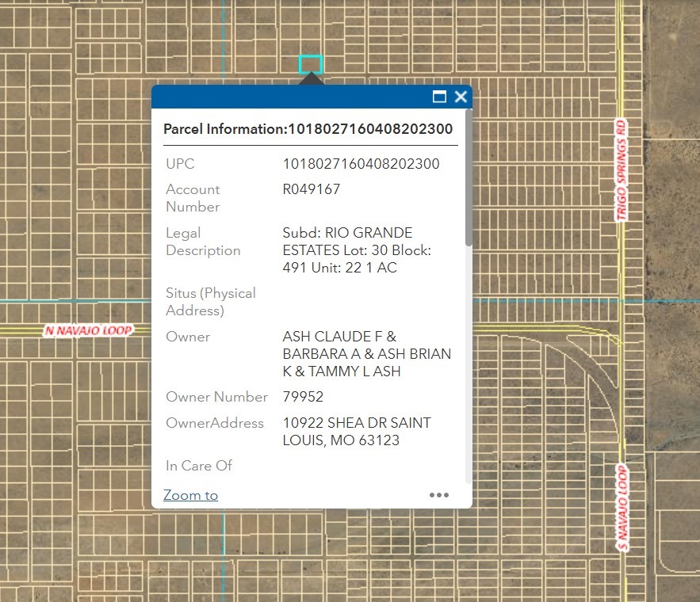700x602 pixels.
Task: Click the Rio Grande Estates legal description
Action: (x=357, y=250)
